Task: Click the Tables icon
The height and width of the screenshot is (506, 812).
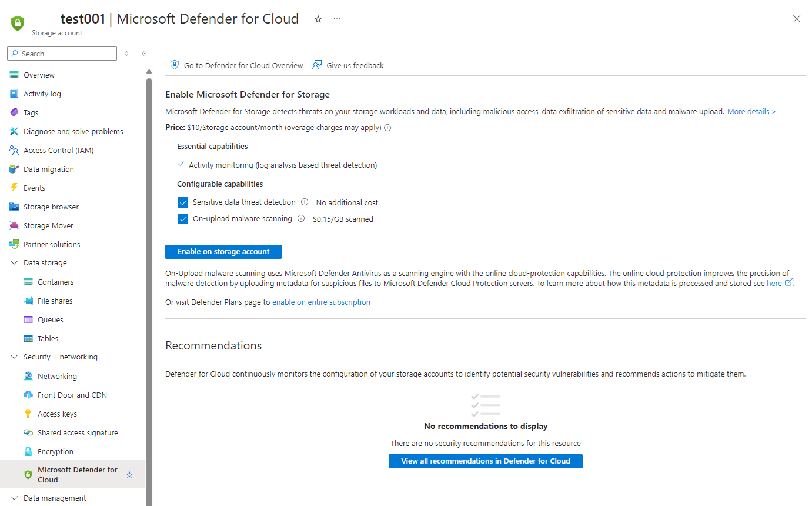Action: tap(28, 338)
